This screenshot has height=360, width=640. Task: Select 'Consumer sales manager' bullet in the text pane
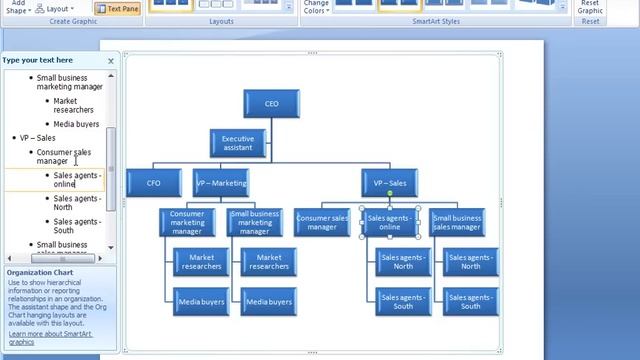point(64,156)
